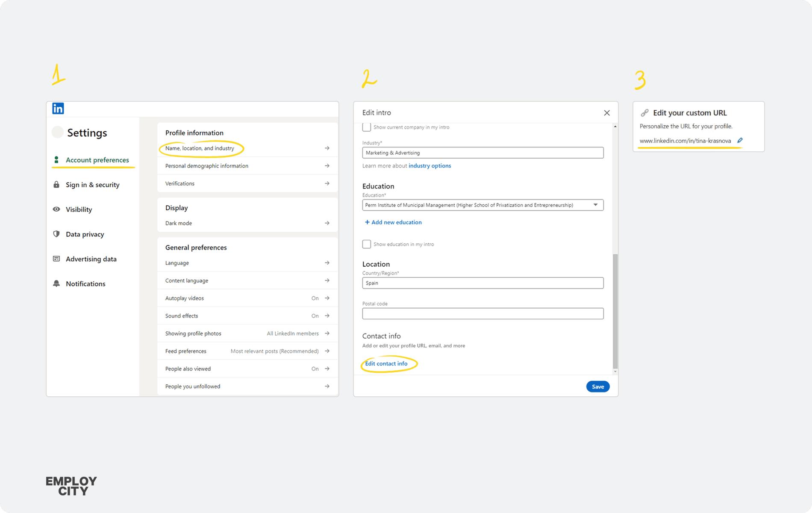Click Add new education
The width and height of the screenshot is (812, 513).
tap(393, 222)
